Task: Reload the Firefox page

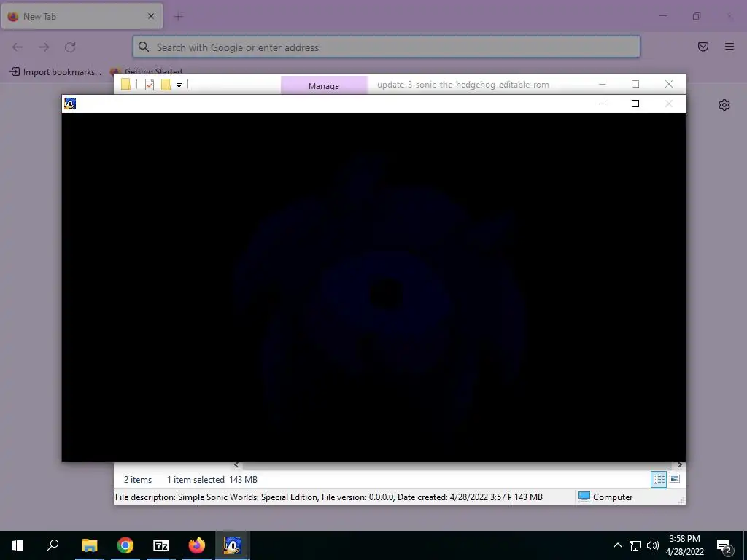Action: (71, 47)
